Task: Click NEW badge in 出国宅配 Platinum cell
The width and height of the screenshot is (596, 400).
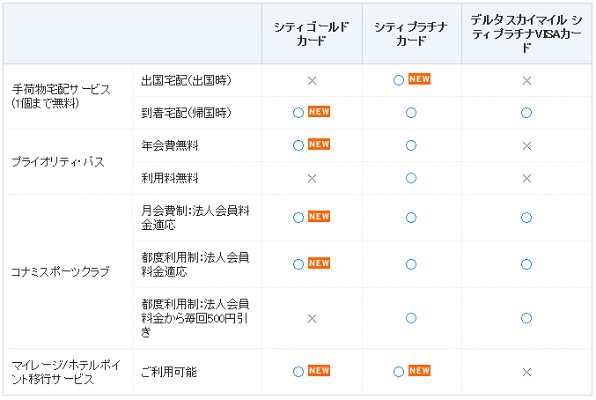Action: tap(419, 79)
